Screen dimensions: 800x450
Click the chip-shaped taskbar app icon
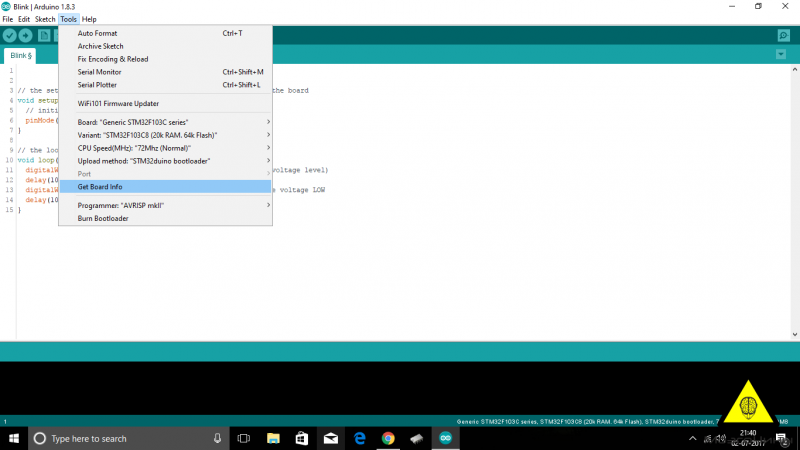(417, 438)
